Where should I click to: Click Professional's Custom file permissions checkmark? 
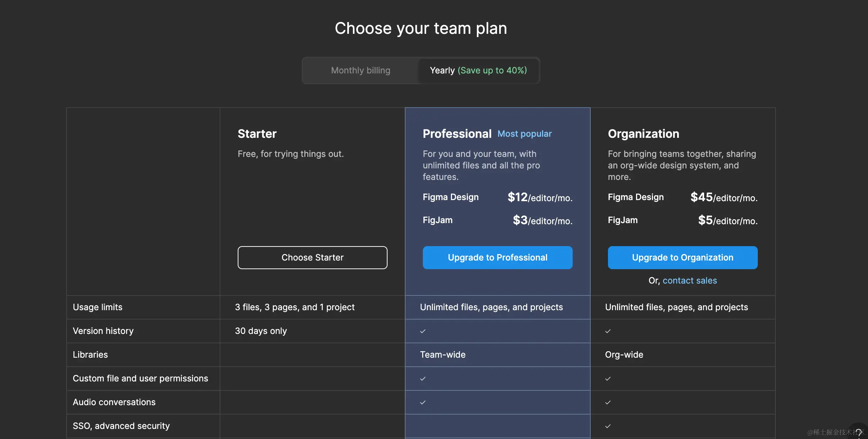coord(423,379)
